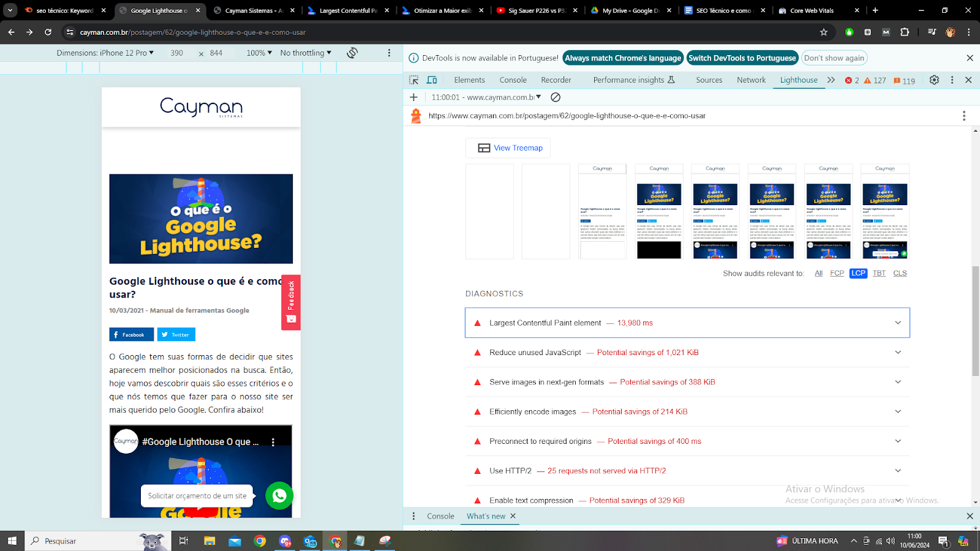The width and height of the screenshot is (980, 551).
Task: Select LCP audit filter
Action: (x=858, y=274)
